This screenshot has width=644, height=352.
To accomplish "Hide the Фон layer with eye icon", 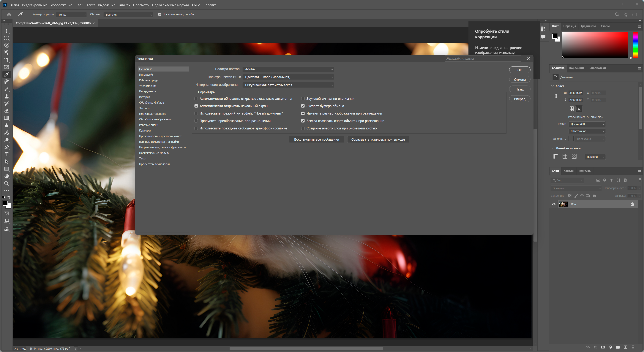I will 553,204.
